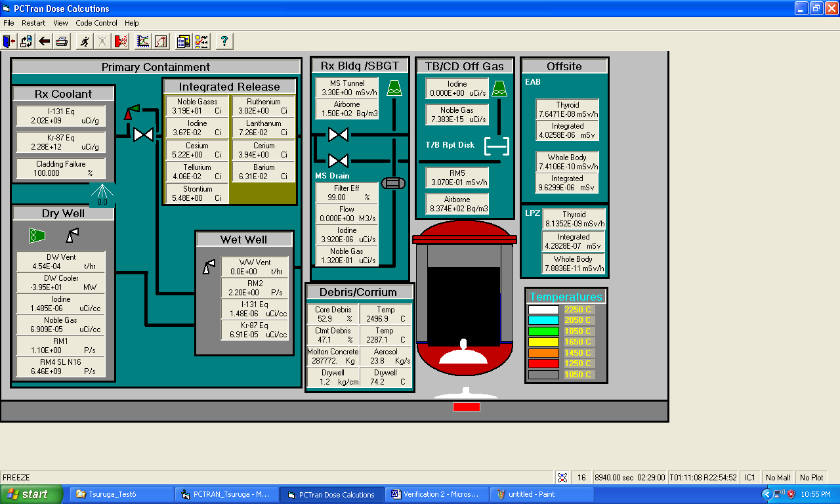Click the lower valve above MS Drain
The height and width of the screenshot is (504, 840).
338,160
